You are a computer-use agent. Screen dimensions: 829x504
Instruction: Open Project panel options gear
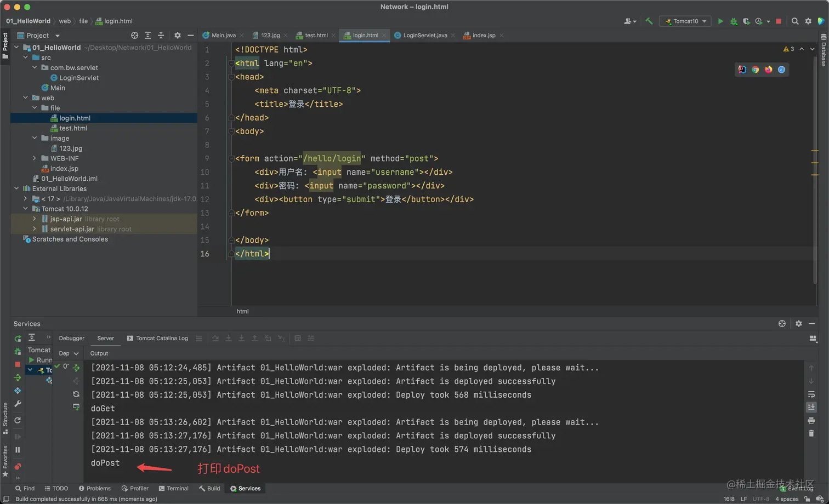tap(177, 35)
